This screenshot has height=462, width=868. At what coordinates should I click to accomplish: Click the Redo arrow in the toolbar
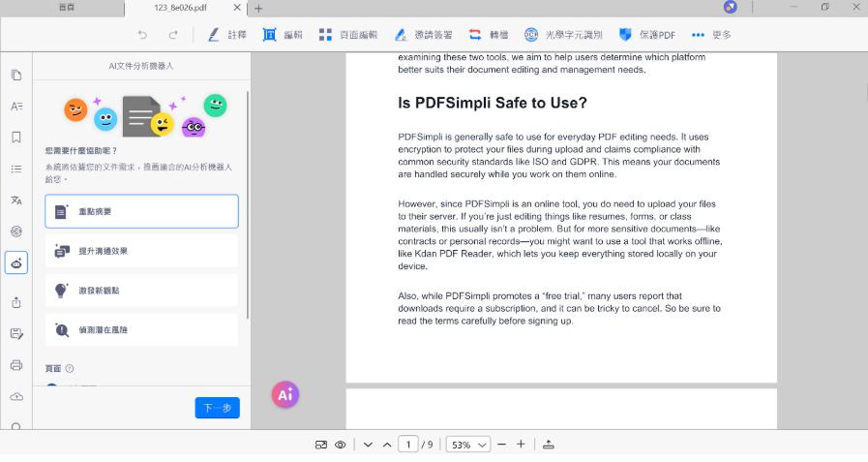pyautogui.click(x=173, y=35)
